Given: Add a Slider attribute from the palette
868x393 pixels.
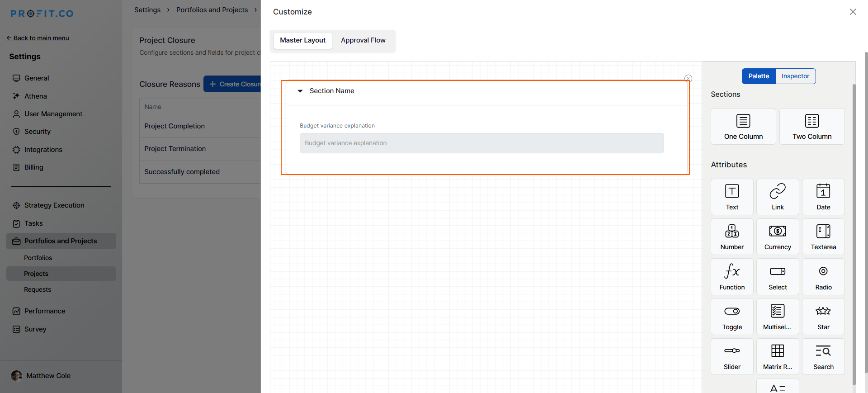Looking at the screenshot, I should pyautogui.click(x=732, y=356).
